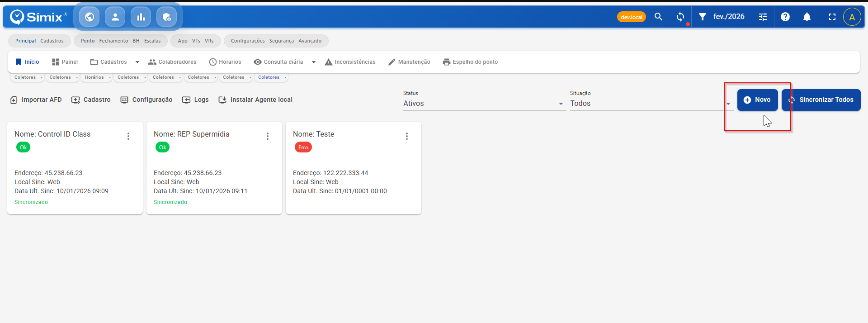
Task: Open kebab menu on Teste card
Action: [407, 136]
